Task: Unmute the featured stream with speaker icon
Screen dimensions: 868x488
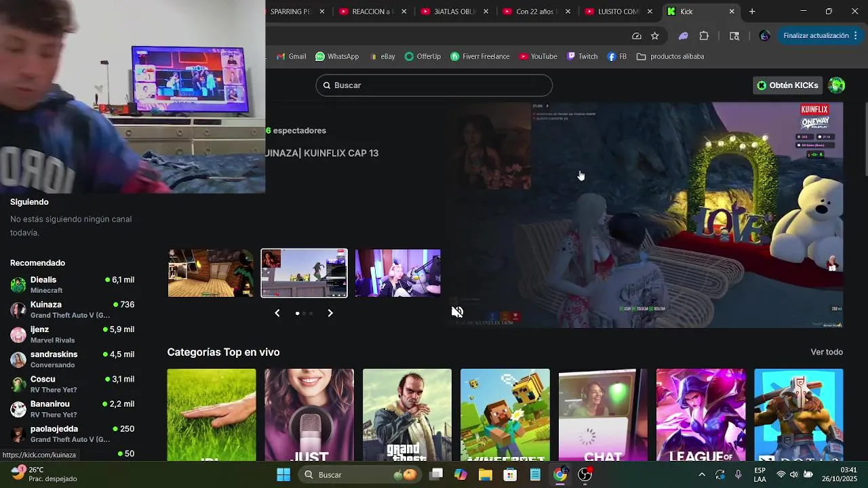Action: tap(457, 312)
